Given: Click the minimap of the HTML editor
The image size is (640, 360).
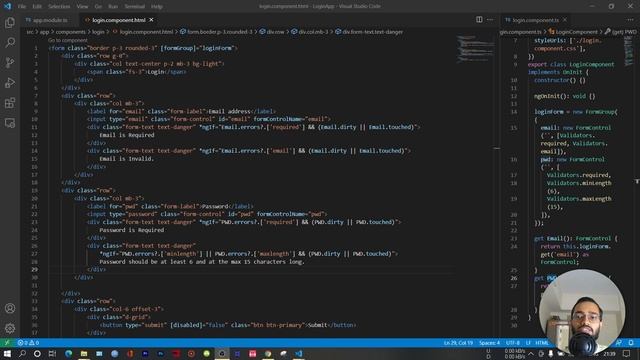Looking at the screenshot, I should (x=475, y=49).
